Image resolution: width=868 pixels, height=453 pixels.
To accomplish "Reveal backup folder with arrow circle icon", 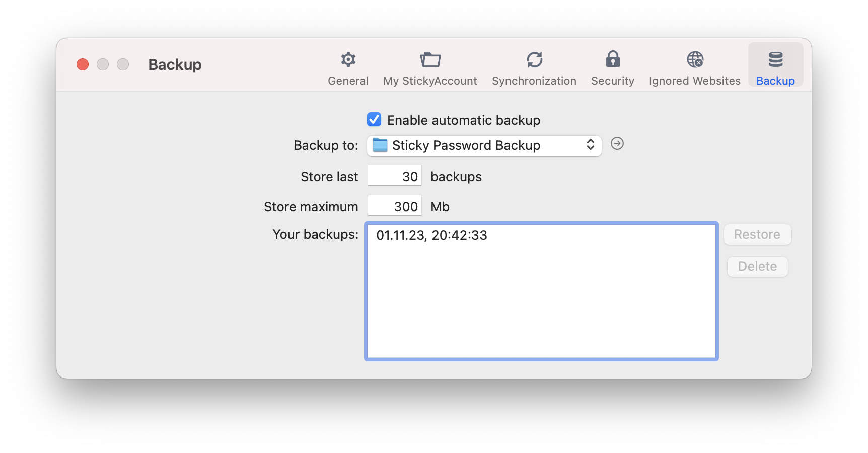I will (x=617, y=144).
